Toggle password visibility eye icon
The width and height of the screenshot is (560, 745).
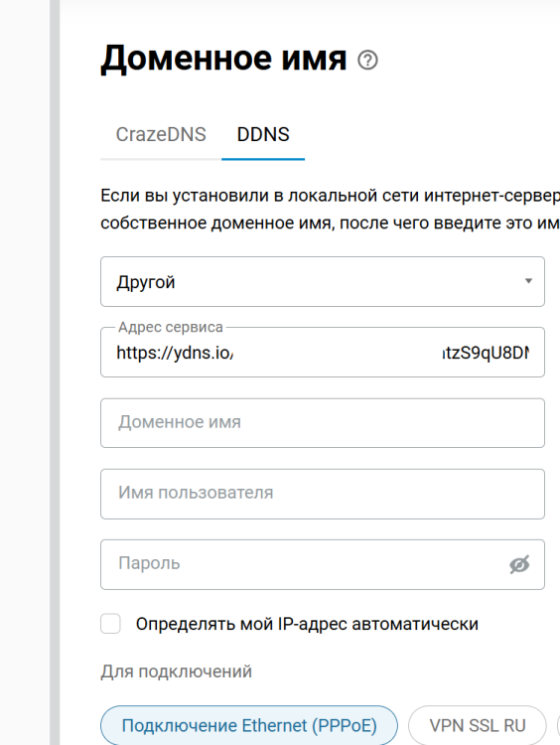click(x=519, y=564)
